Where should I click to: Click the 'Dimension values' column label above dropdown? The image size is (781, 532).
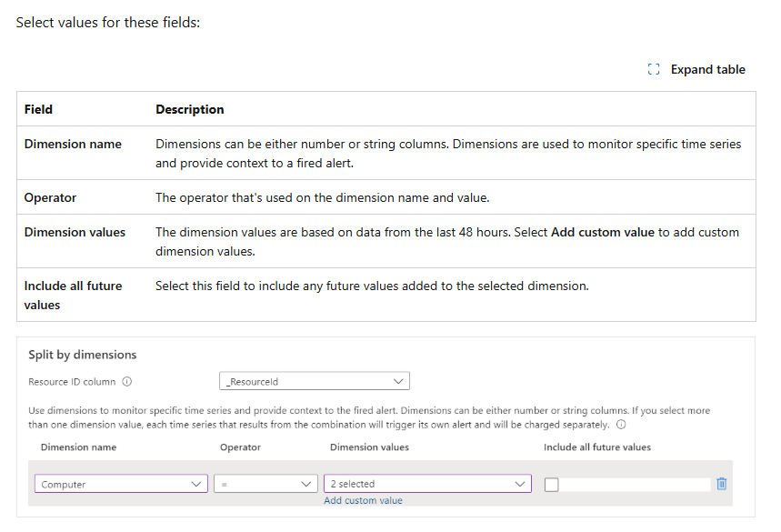[369, 447]
